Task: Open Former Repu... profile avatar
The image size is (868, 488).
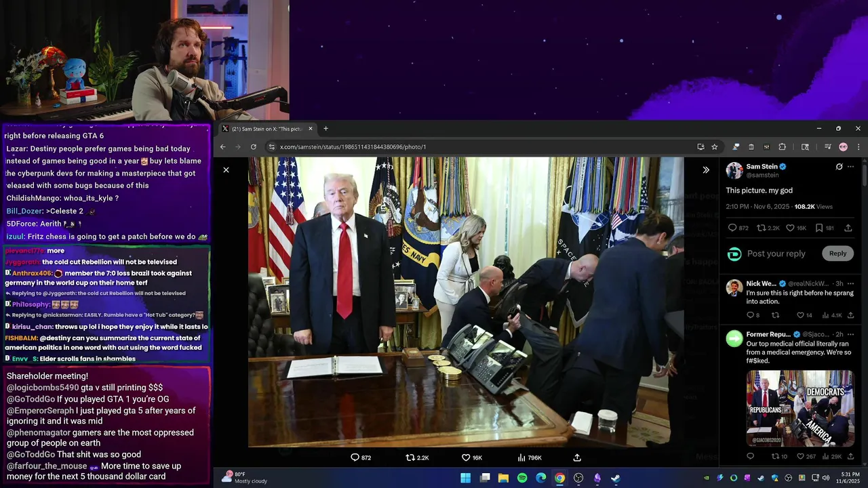Action: pos(734,338)
